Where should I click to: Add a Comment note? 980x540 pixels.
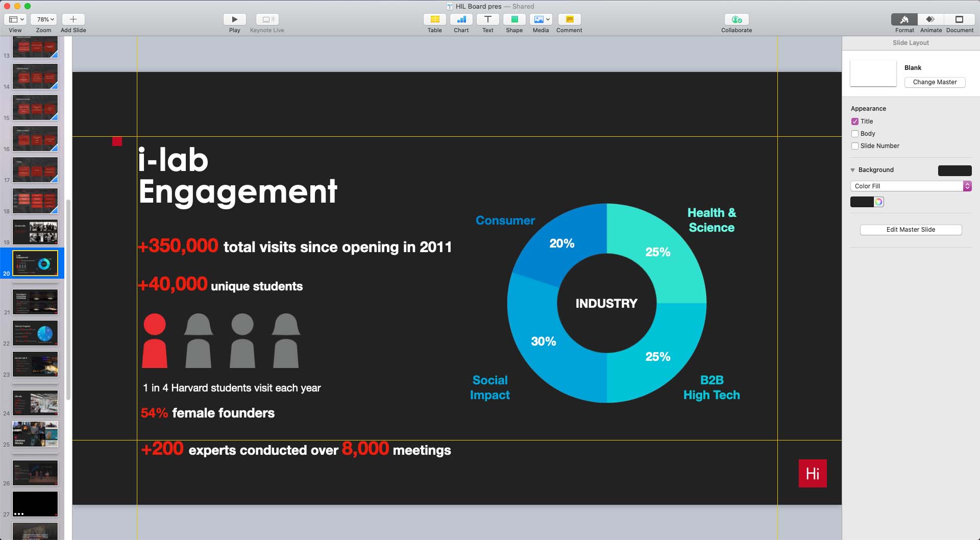[x=569, y=19]
